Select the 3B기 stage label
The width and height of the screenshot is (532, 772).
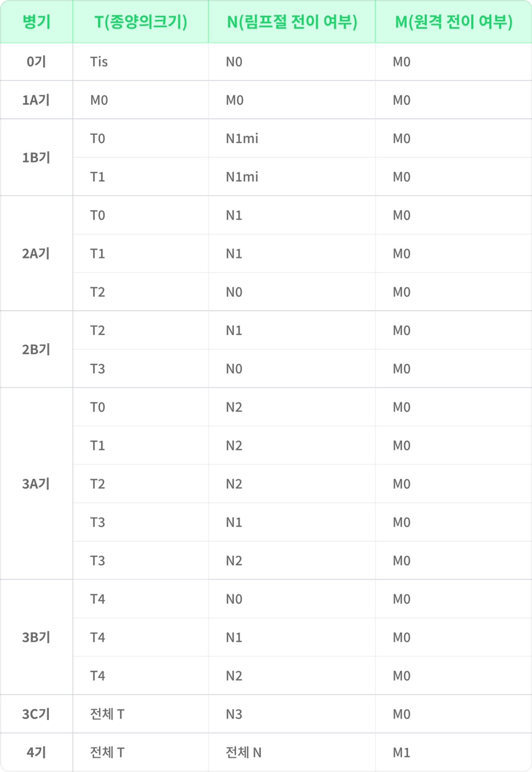click(36, 637)
